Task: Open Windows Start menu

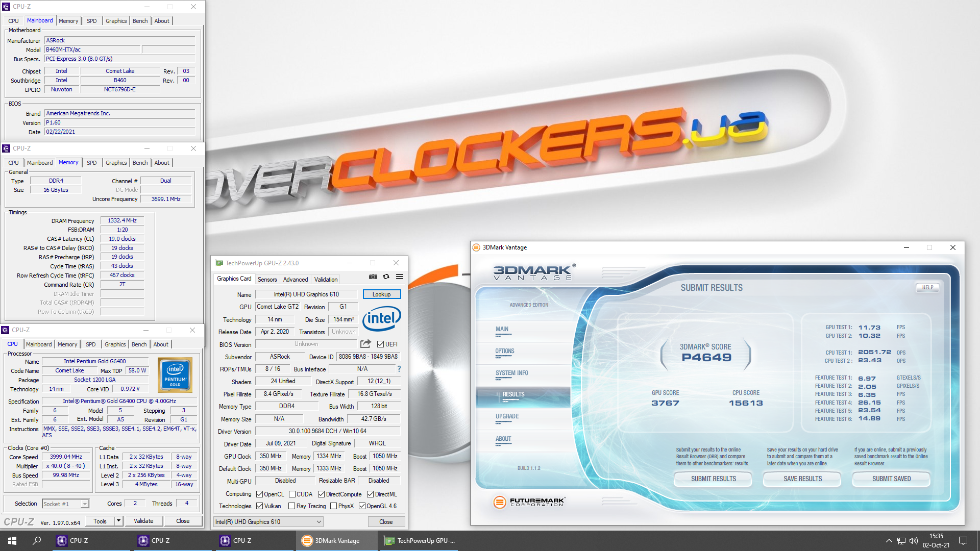Action: 12,541
